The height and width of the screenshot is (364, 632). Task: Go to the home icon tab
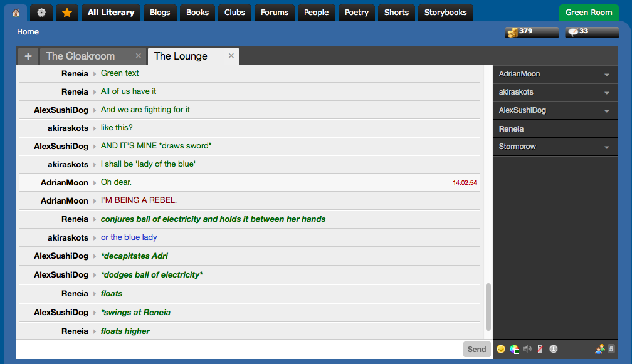[x=16, y=13]
